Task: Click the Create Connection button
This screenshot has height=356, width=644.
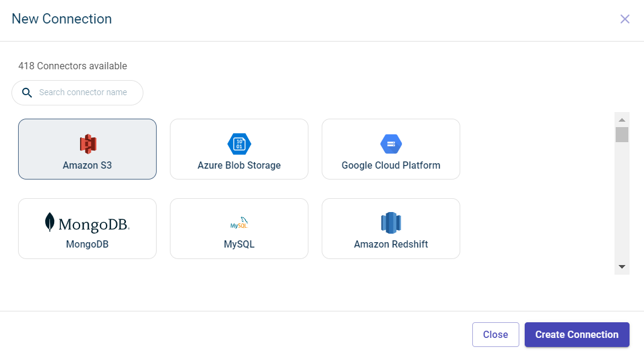Action: pos(577,334)
